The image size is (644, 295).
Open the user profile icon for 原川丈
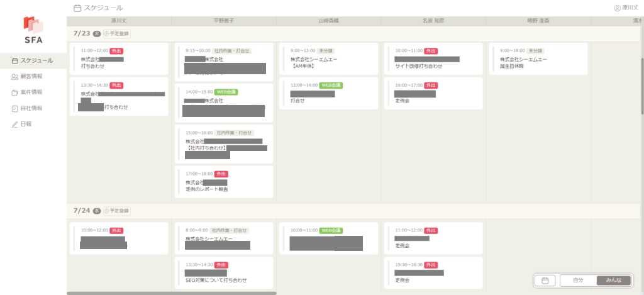click(x=617, y=8)
